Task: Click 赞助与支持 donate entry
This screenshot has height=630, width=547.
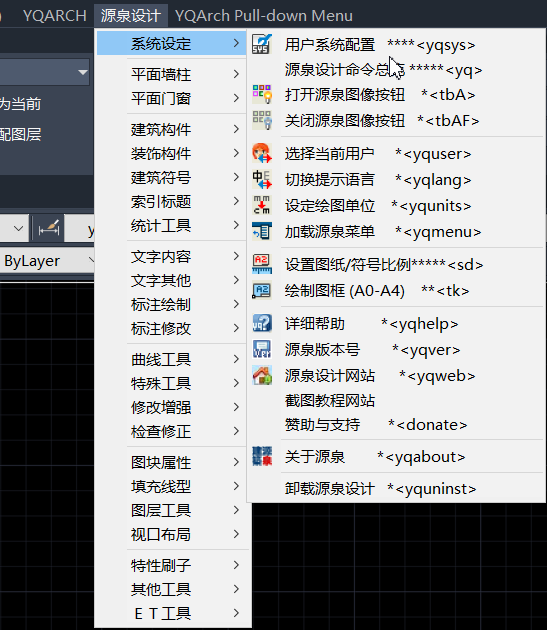Action: coord(376,425)
